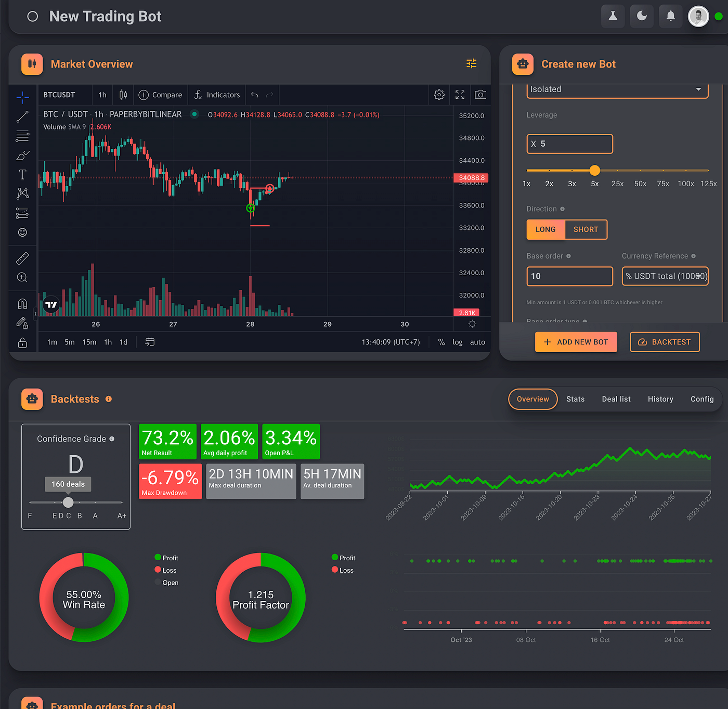
Task: Open the Config tab
Action: tap(702, 399)
